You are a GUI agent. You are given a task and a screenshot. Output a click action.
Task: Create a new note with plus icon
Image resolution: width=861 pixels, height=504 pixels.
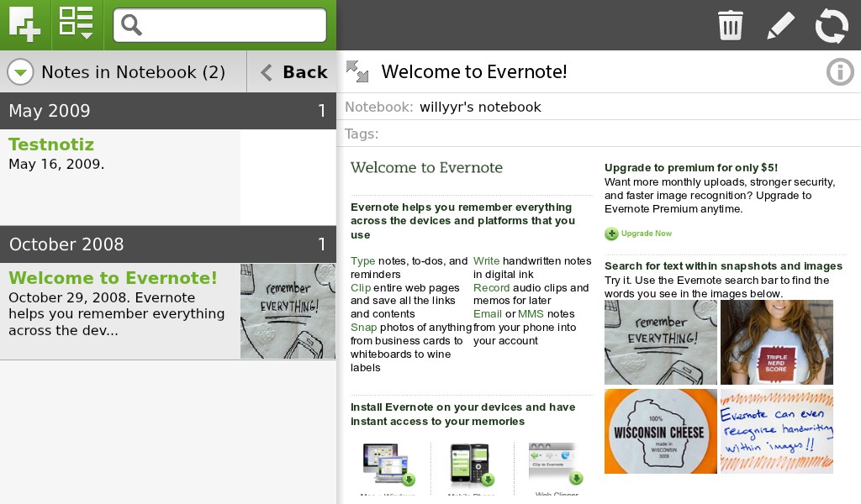point(25,24)
